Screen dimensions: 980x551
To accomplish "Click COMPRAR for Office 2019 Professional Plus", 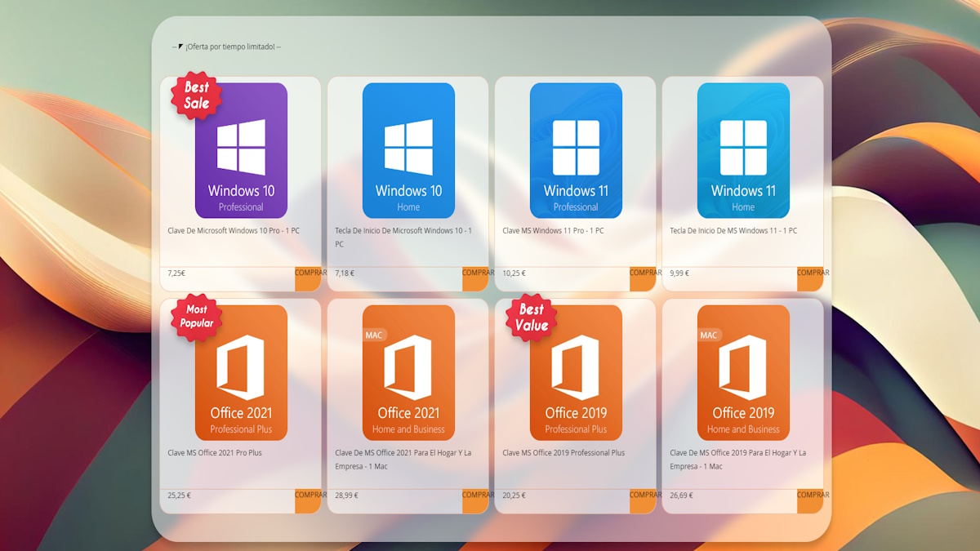I will [x=643, y=500].
